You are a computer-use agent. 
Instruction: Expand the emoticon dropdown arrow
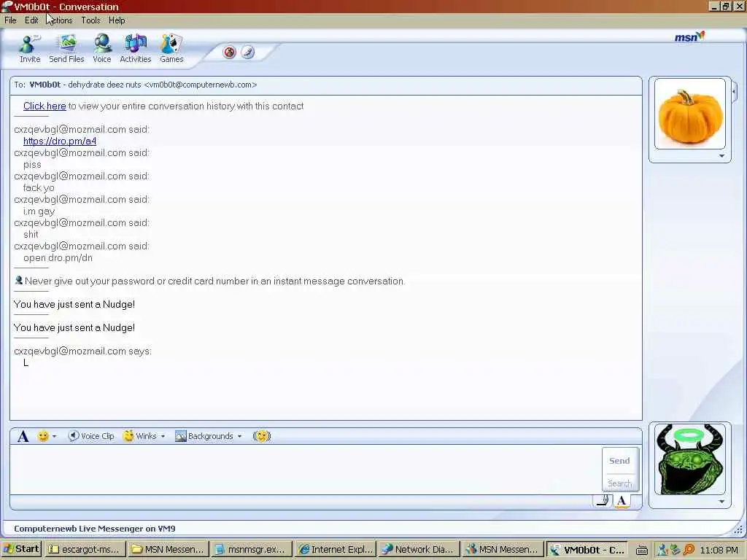point(54,436)
